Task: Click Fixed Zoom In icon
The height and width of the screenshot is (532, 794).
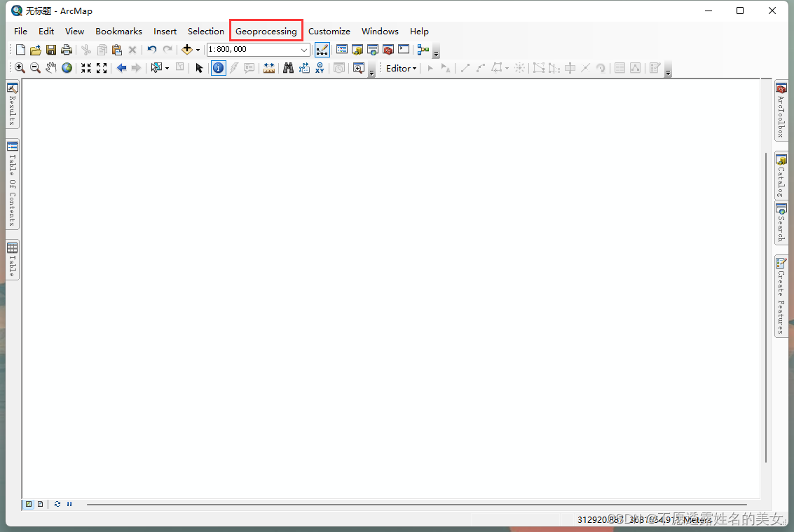Action: (86, 68)
